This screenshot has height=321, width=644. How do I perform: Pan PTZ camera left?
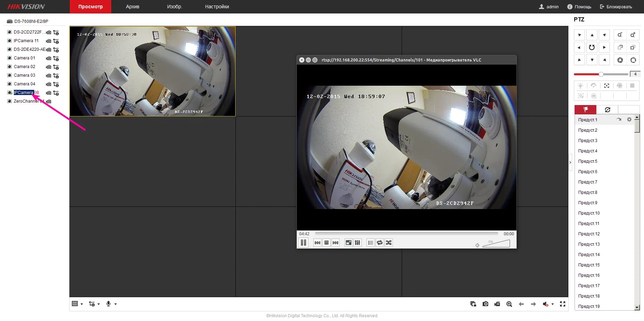(579, 47)
